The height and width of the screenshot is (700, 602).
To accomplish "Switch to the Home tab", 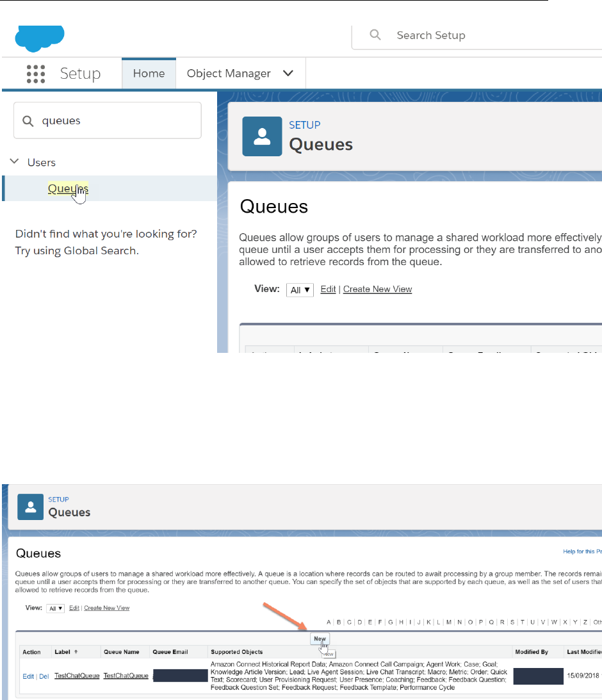I will tap(149, 73).
